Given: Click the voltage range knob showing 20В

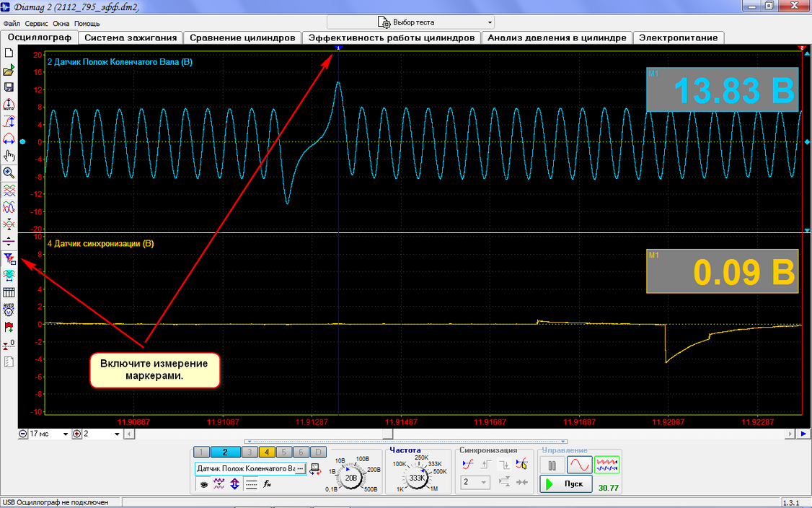Looking at the screenshot, I should [351, 478].
